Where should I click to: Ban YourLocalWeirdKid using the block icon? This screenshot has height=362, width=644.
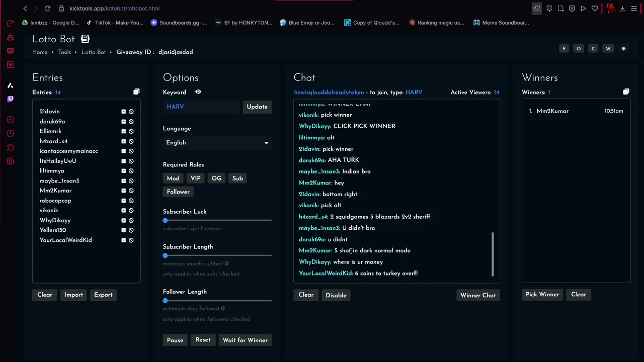pyautogui.click(x=131, y=240)
